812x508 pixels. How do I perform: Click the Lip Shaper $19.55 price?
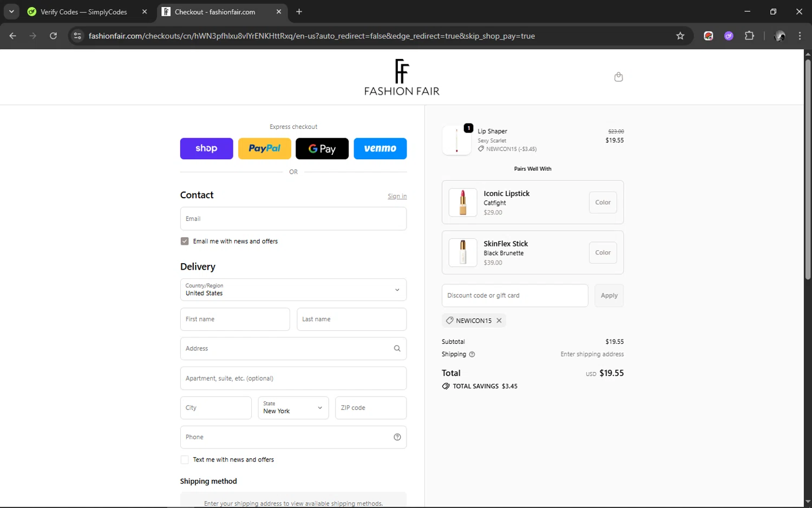[x=614, y=140]
